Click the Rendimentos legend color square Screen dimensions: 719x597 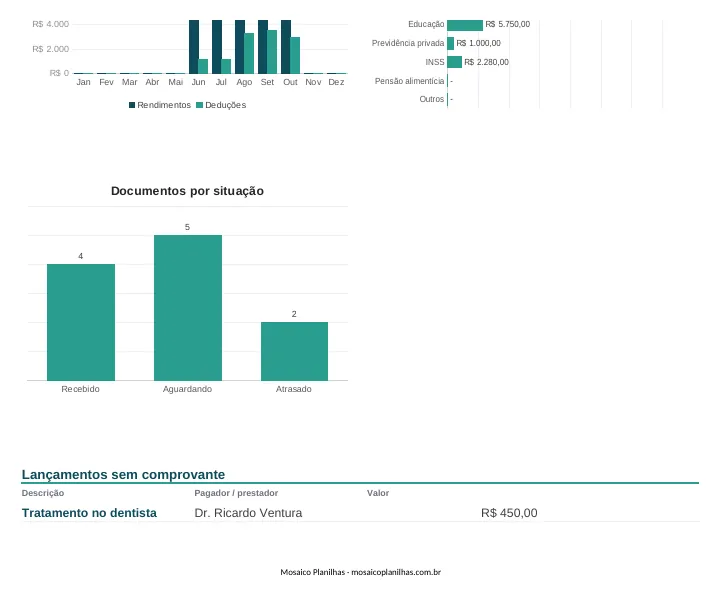(132, 105)
